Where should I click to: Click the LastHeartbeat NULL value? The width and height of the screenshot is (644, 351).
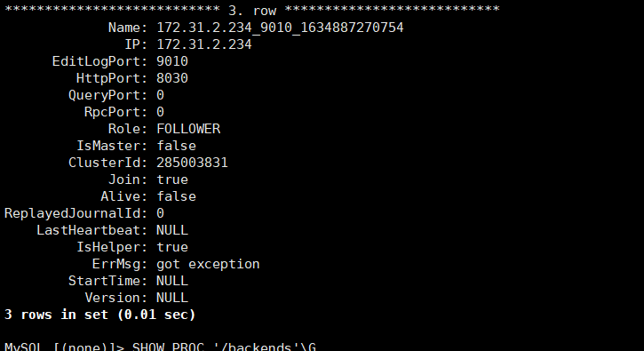point(172,230)
